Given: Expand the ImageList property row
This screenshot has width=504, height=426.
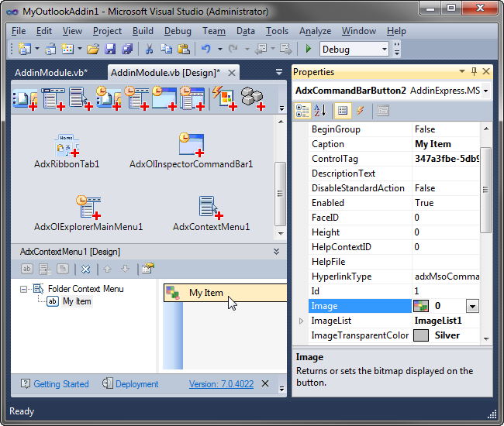Looking at the screenshot, I should [x=301, y=321].
